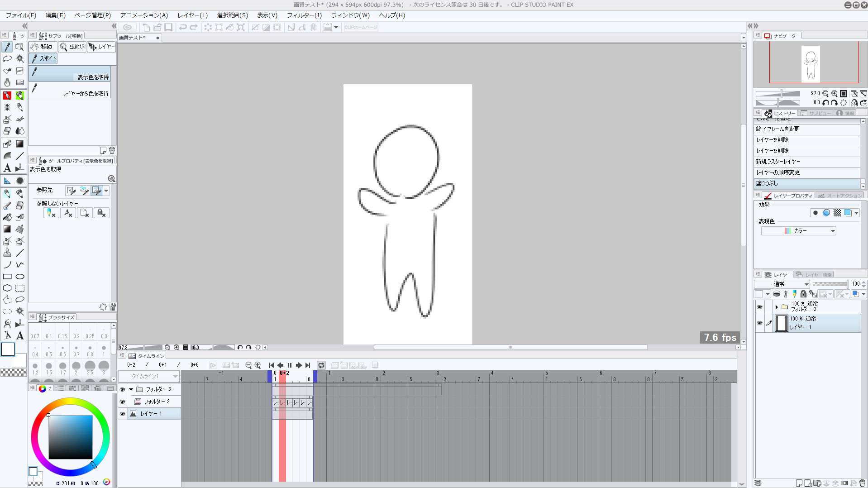The width and height of the screenshot is (868, 488).
Task: Hide レイヤー 1 in layer panel
Action: tap(759, 323)
